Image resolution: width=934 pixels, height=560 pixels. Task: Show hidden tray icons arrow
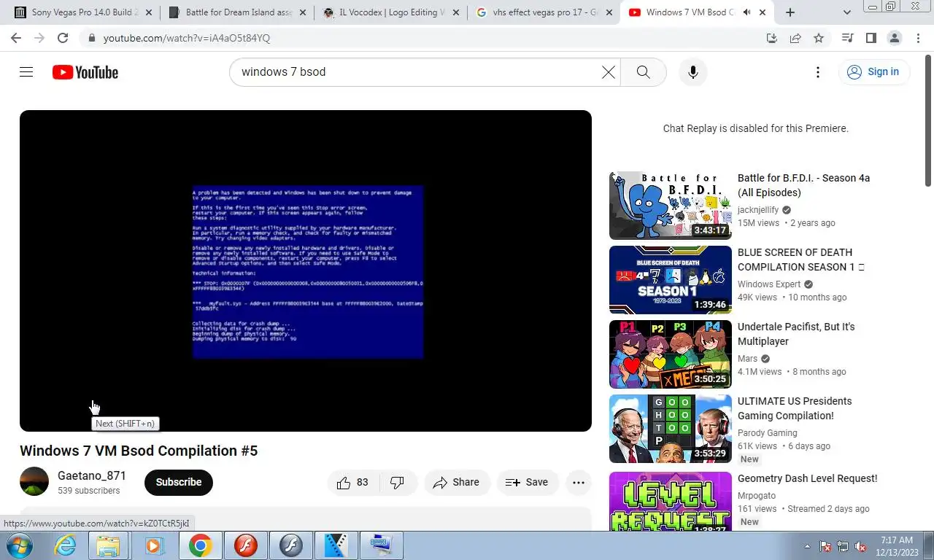[x=807, y=546]
